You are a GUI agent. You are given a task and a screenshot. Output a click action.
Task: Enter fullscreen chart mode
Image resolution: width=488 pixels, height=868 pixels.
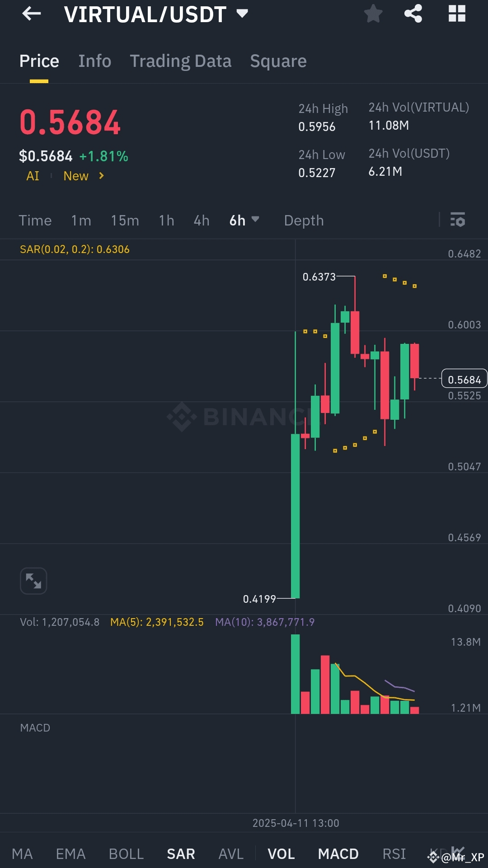click(x=33, y=581)
